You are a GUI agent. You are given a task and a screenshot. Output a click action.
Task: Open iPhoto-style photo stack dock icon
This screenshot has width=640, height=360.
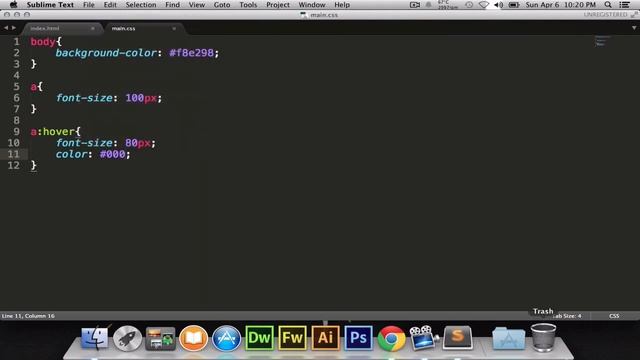coord(160,338)
